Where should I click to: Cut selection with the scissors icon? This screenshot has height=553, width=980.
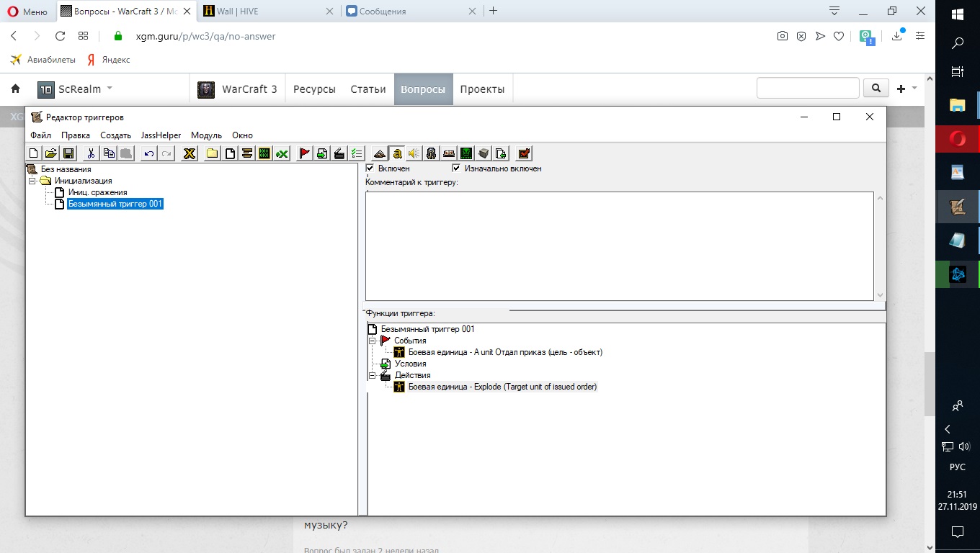pos(92,153)
